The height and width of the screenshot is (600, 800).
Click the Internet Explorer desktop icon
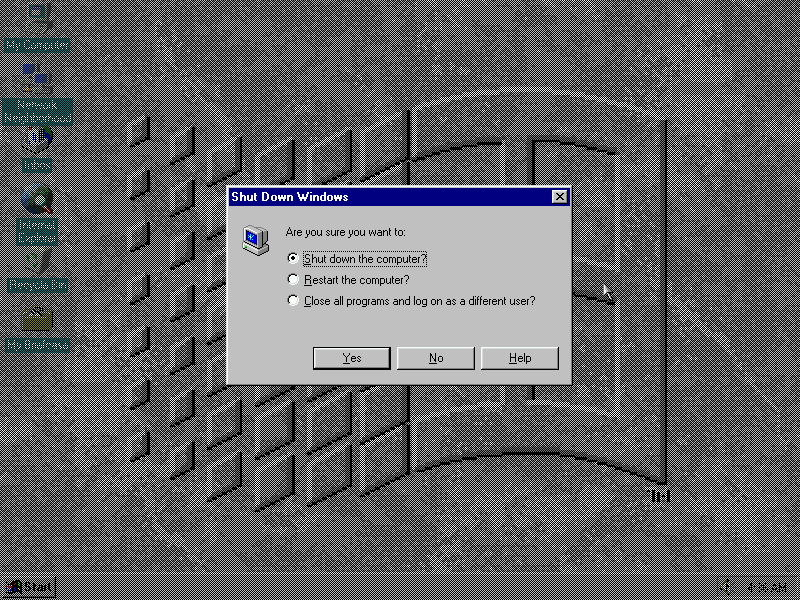[37, 200]
